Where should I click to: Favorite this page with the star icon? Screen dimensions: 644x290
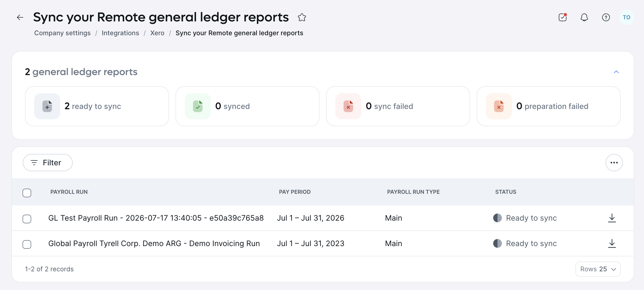pyautogui.click(x=302, y=18)
